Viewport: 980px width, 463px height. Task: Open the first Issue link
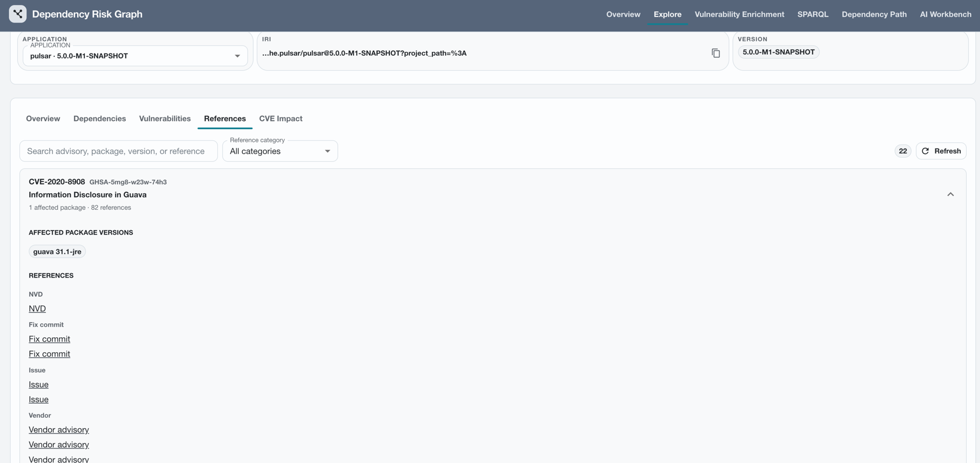click(x=39, y=384)
